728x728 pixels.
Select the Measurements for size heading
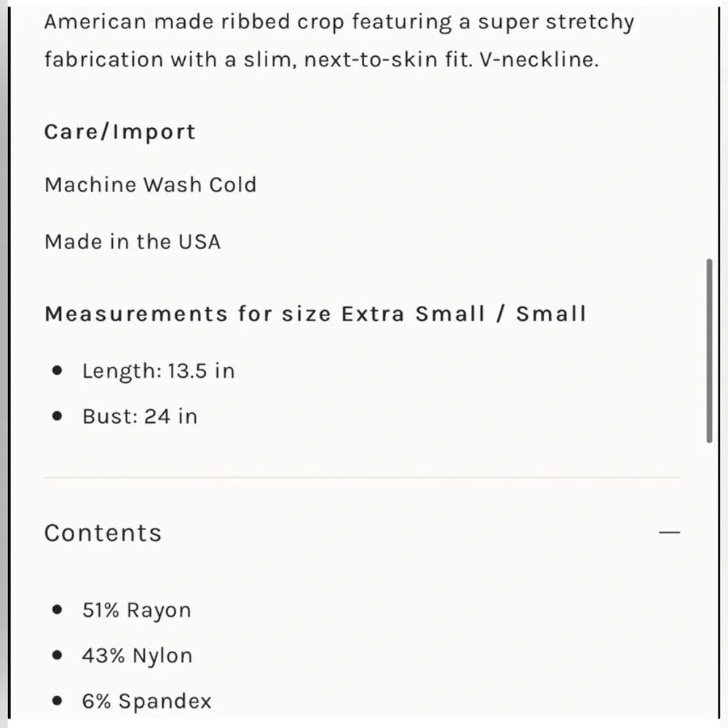pos(315,314)
